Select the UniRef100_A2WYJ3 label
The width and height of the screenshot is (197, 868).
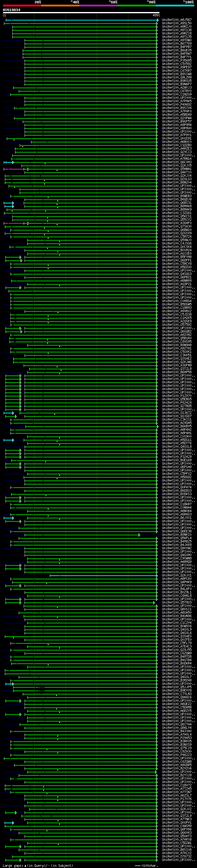point(177,88)
